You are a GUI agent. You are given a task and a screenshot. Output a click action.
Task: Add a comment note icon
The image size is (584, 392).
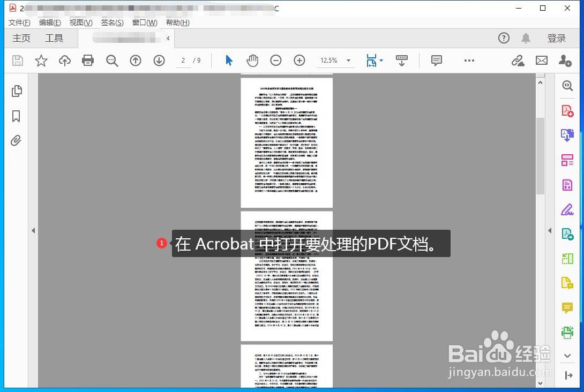point(436,61)
